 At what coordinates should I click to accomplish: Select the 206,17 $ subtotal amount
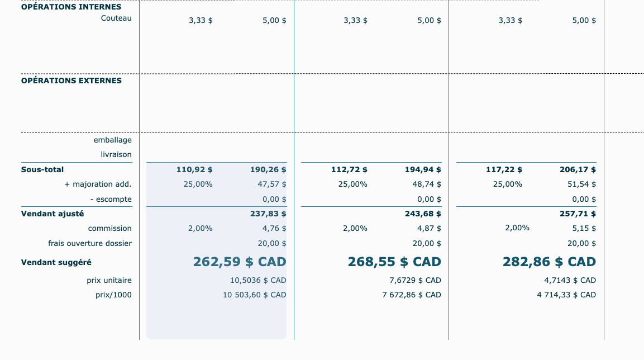pyautogui.click(x=578, y=169)
